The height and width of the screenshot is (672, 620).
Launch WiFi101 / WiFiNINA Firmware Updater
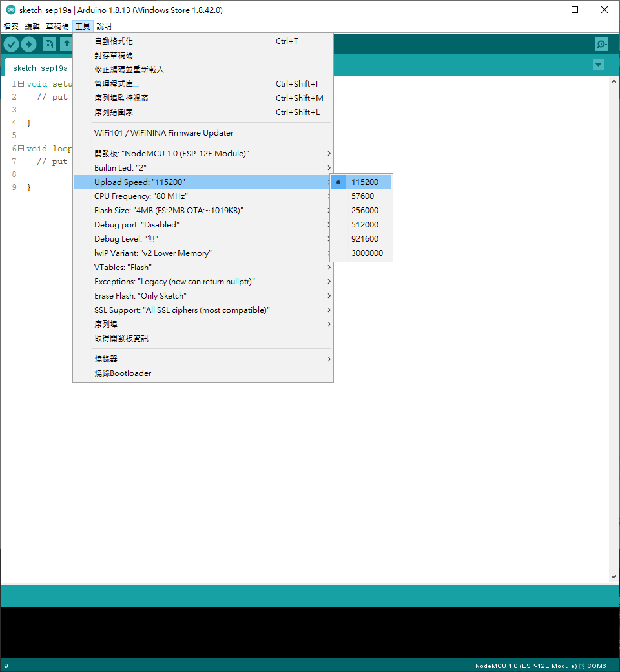pyautogui.click(x=203, y=133)
